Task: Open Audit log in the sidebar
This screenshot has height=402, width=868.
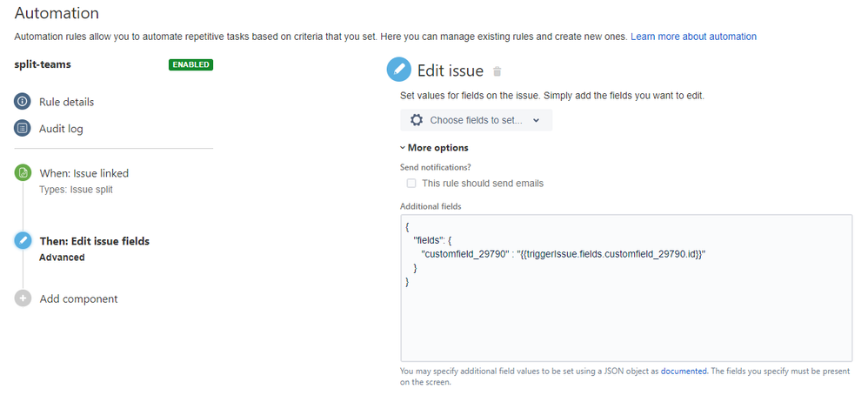Action: click(61, 129)
